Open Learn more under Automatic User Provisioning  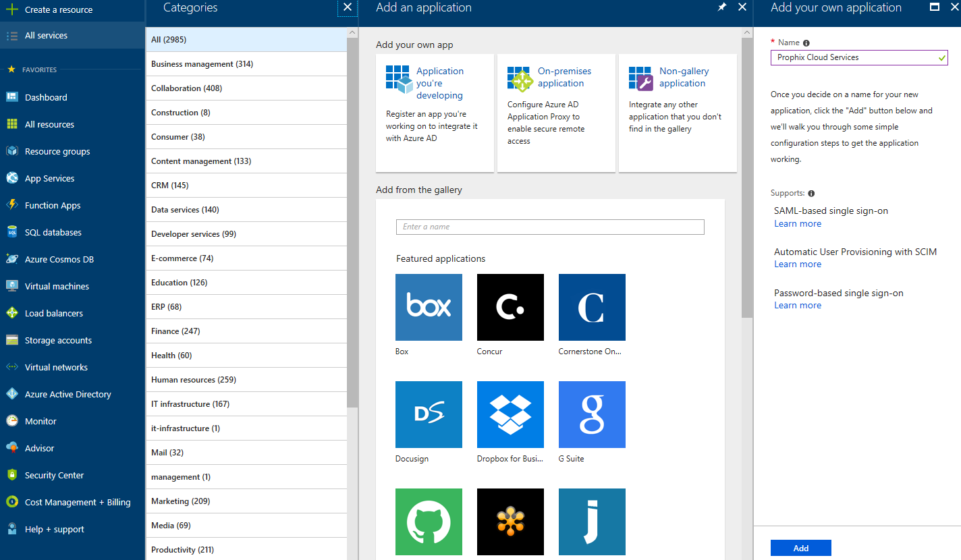[x=798, y=264]
